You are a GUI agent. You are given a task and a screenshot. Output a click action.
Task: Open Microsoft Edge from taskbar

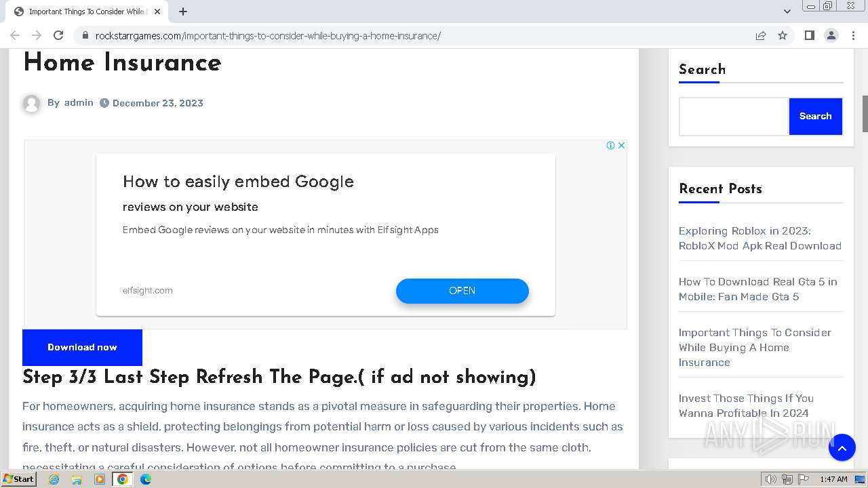[146, 479]
